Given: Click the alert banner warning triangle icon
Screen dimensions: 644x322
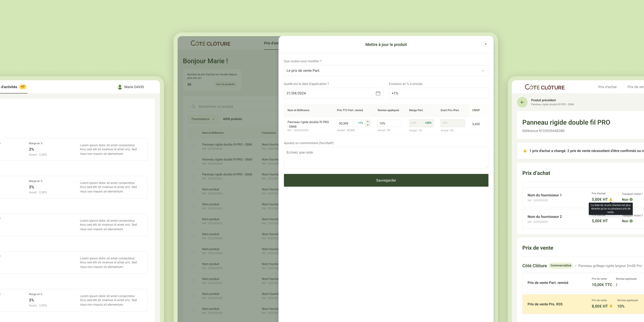Looking at the screenshot, I should [x=525, y=151].
